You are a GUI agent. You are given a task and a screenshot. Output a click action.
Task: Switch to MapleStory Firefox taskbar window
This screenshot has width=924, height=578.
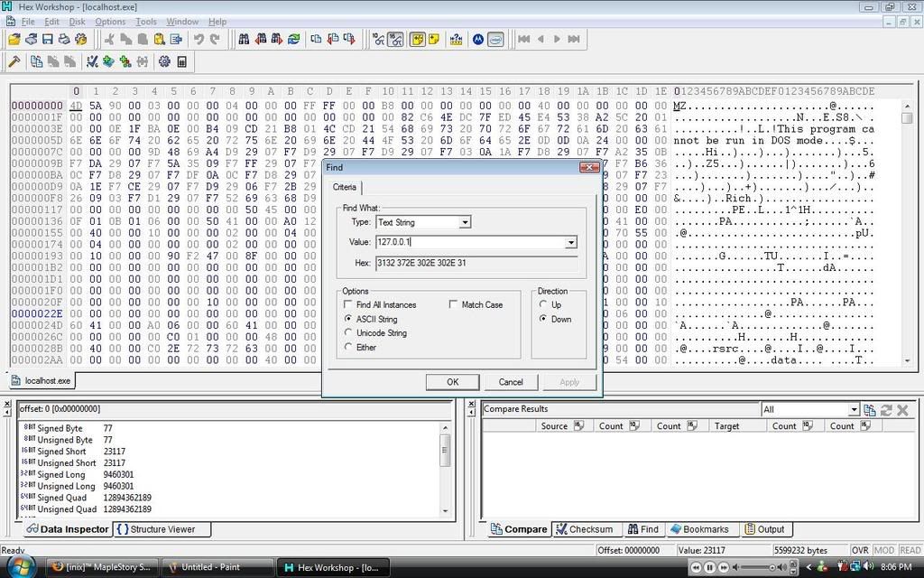[x=102, y=567]
